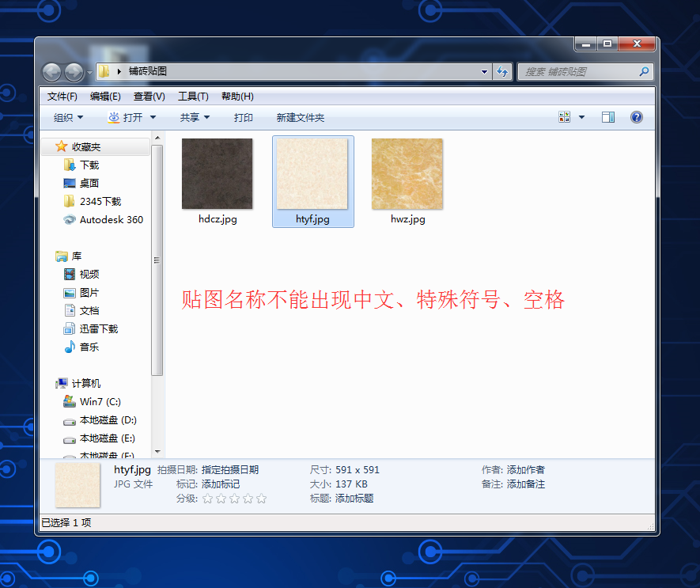Click the folder icon in address bar
Image resolution: width=700 pixels, height=588 pixels.
pos(104,71)
